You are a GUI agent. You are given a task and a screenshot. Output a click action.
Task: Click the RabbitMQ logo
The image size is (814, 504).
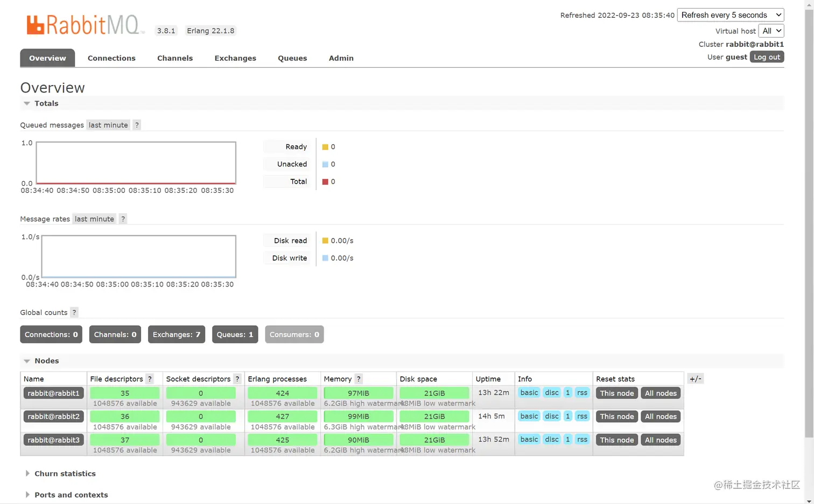pos(86,25)
